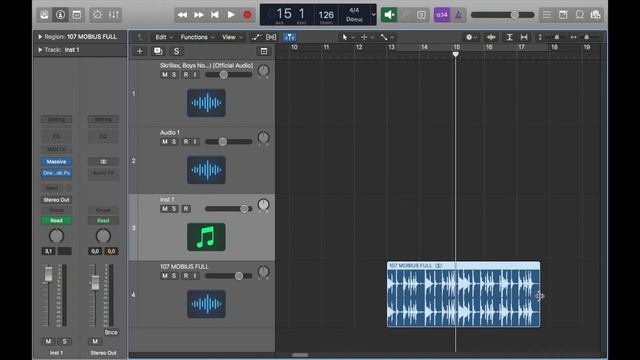Mute the Skrillex audio track
This screenshot has height=360, width=640.
point(164,75)
